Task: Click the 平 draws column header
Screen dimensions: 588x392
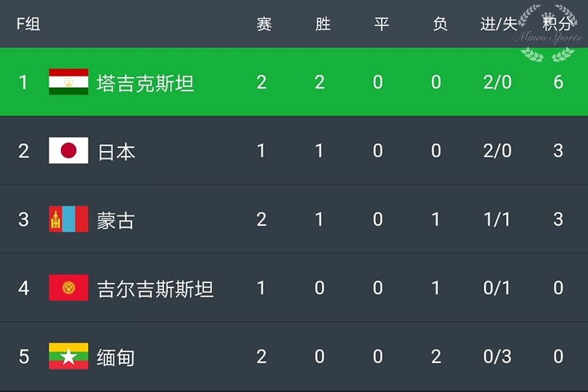Action: tap(381, 24)
